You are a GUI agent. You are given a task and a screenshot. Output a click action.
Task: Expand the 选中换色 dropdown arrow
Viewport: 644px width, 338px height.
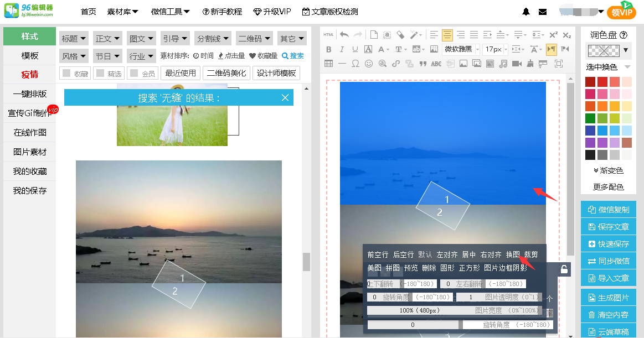pos(627,67)
